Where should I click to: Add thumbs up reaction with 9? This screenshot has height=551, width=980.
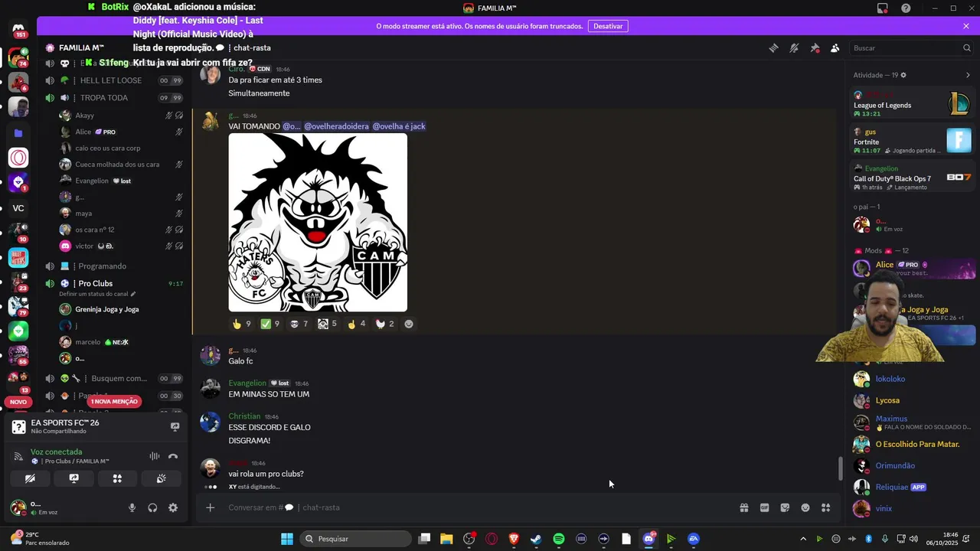pyautogui.click(x=242, y=324)
